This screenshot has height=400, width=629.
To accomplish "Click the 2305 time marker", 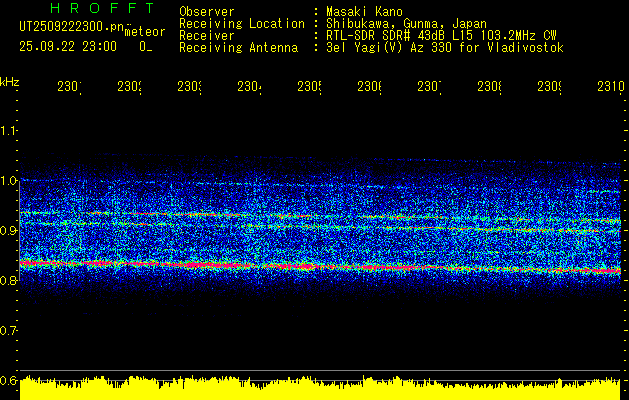I will tap(309, 87).
